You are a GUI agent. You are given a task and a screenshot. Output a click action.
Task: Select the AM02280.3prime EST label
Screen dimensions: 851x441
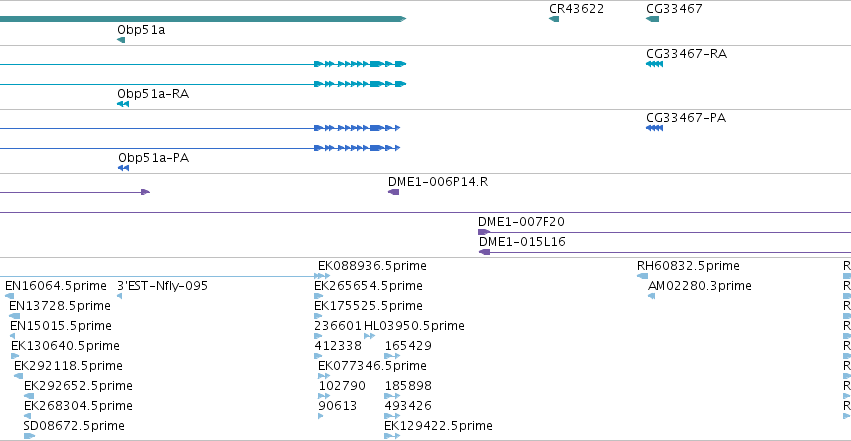(700, 286)
